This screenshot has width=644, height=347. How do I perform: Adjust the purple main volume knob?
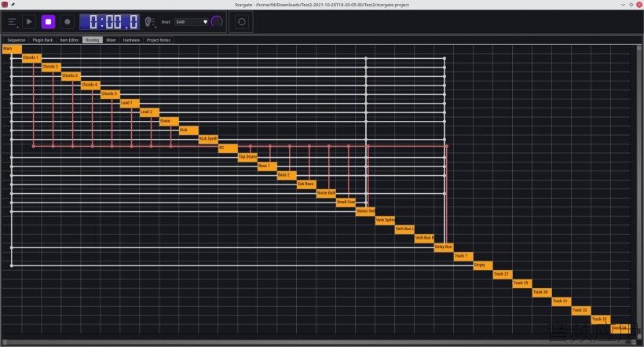coord(217,22)
